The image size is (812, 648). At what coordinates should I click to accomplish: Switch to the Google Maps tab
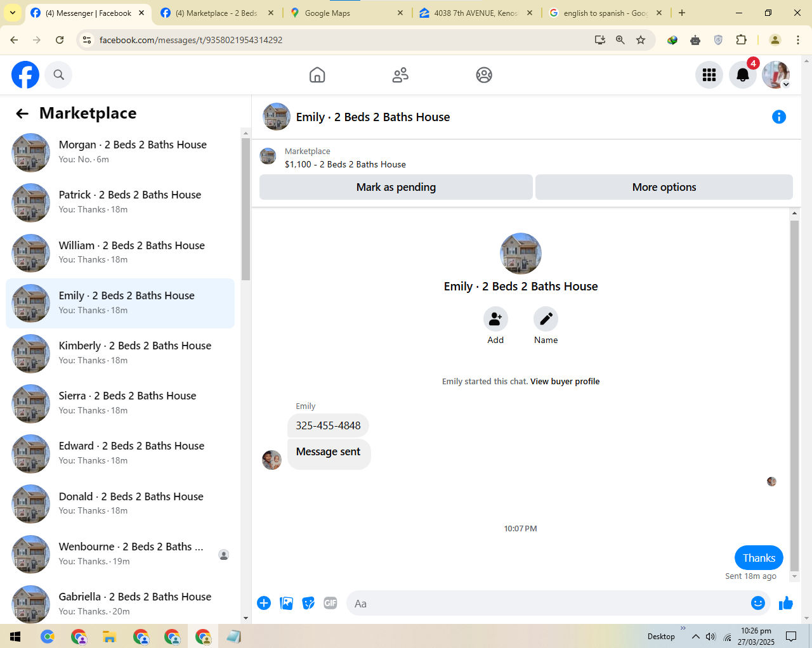pos(346,13)
